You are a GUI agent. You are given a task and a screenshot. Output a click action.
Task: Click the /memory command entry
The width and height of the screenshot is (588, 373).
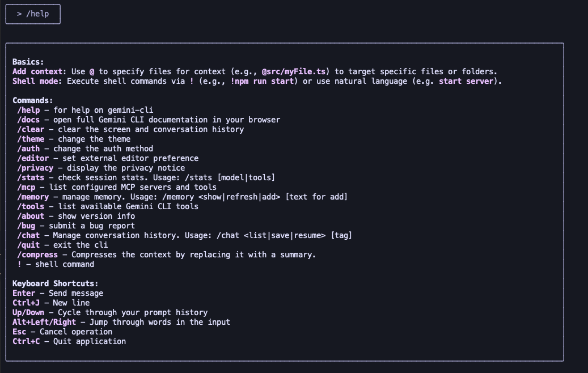(33, 197)
